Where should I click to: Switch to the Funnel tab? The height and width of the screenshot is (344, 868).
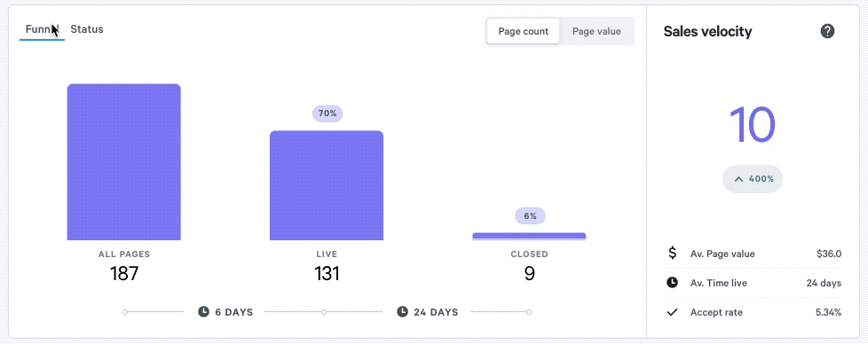click(42, 30)
